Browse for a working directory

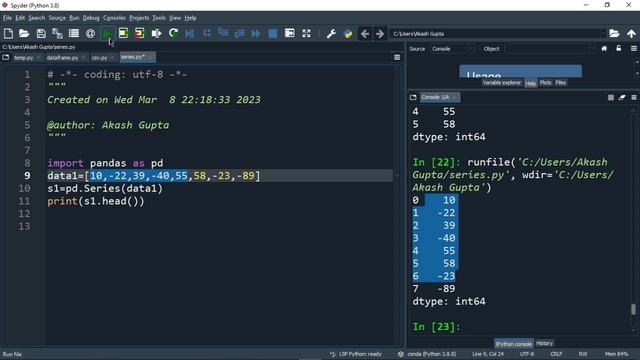(614, 33)
